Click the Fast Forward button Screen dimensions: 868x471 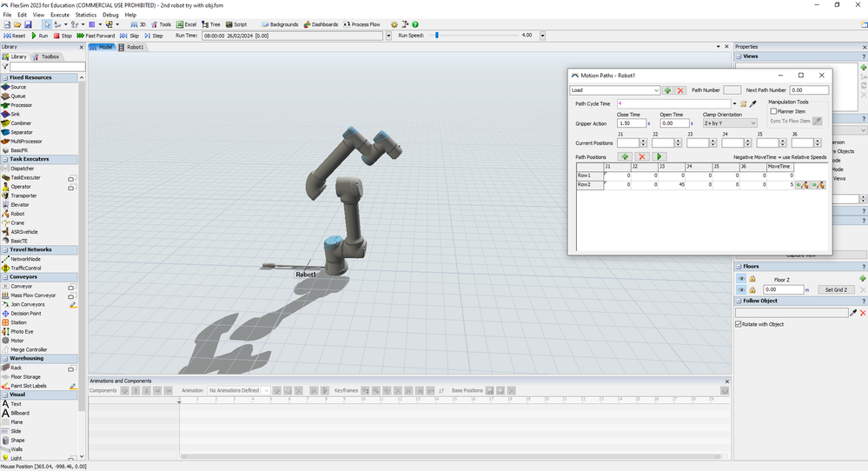pos(96,36)
